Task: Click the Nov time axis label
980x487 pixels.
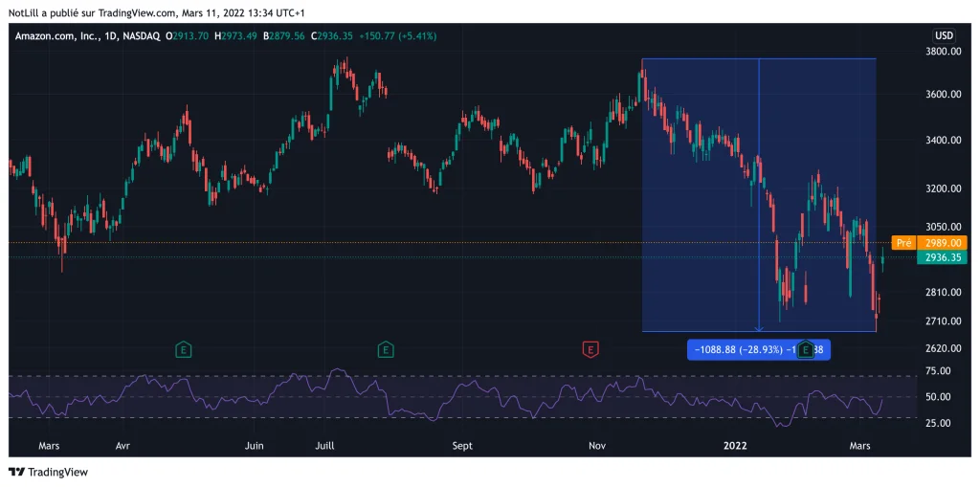Action: pyautogui.click(x=597, y=446)
